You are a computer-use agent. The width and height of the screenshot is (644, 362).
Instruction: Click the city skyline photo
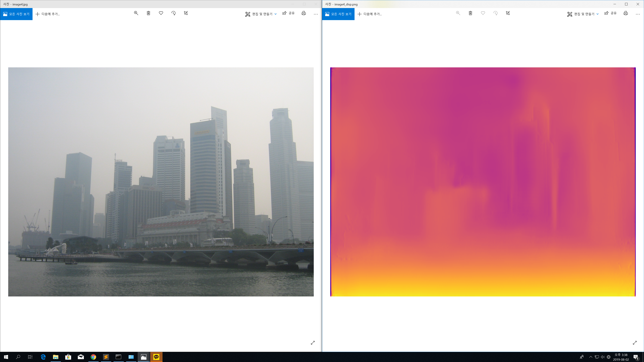[161, 182]
